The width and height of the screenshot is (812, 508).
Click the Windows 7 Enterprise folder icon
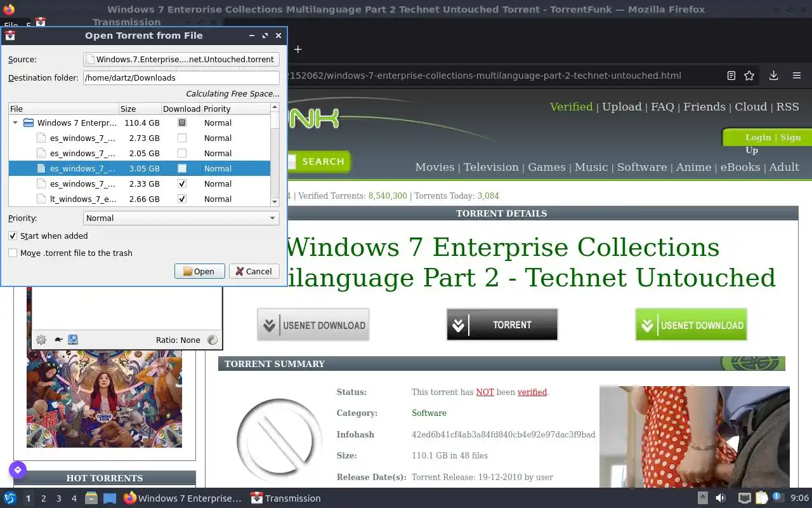click(29, 123)
